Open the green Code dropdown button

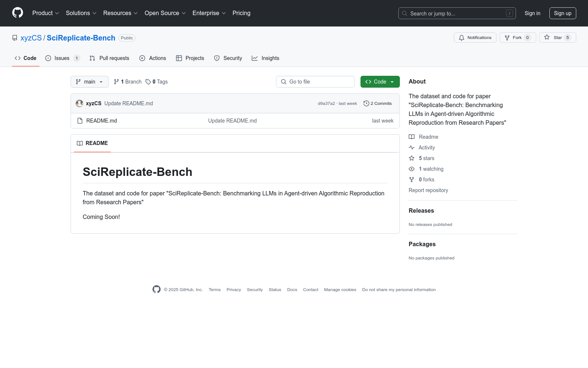coord(380,82)
